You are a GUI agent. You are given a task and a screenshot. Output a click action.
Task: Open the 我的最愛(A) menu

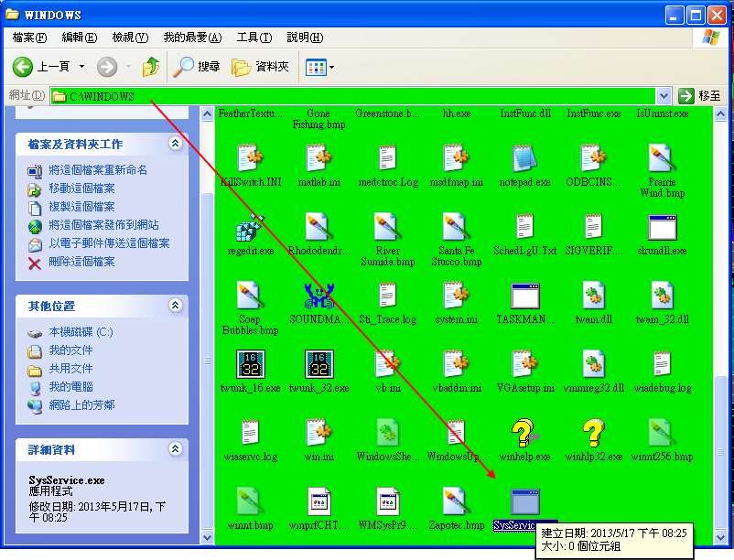(x=192, y=38)
